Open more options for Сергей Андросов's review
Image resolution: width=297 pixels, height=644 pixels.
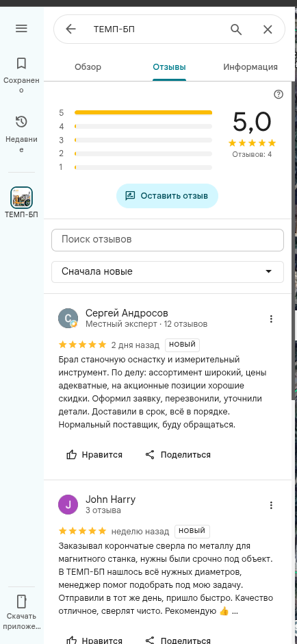coord(271,319)
